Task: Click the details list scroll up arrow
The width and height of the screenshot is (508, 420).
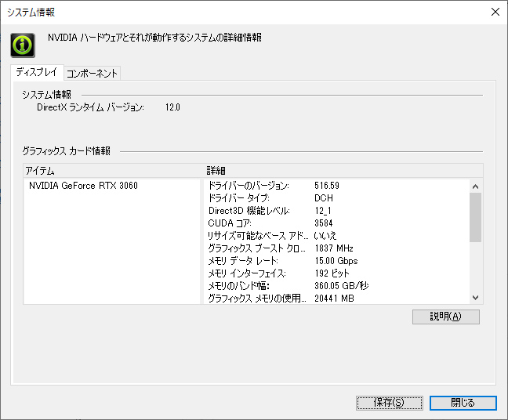Action: [x=475, y=186]
